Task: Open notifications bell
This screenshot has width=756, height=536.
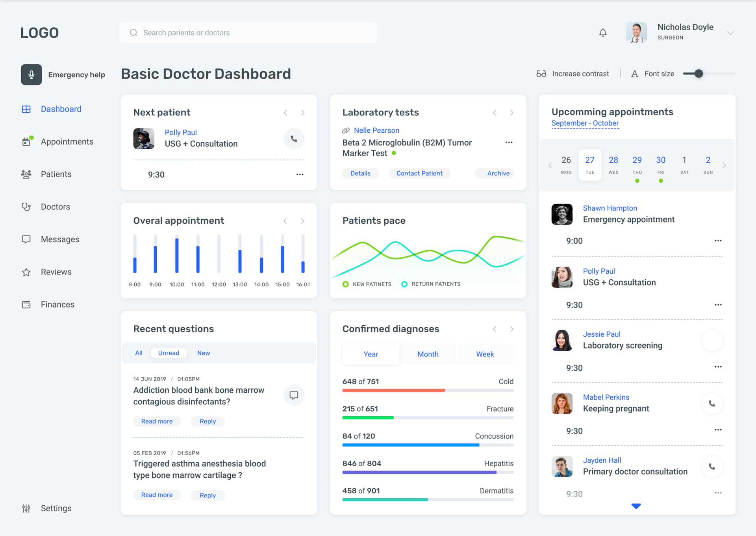Action: pyautogui.click(x=603, y=32)
